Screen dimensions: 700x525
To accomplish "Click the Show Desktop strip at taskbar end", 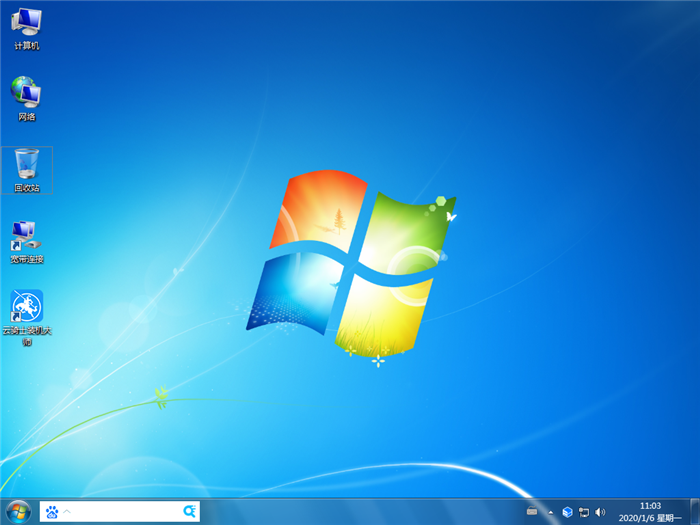I will (696, 512).
